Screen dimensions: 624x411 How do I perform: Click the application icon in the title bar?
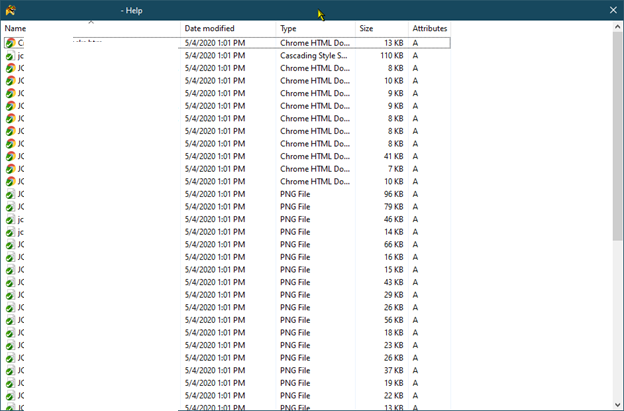[11, 10]
